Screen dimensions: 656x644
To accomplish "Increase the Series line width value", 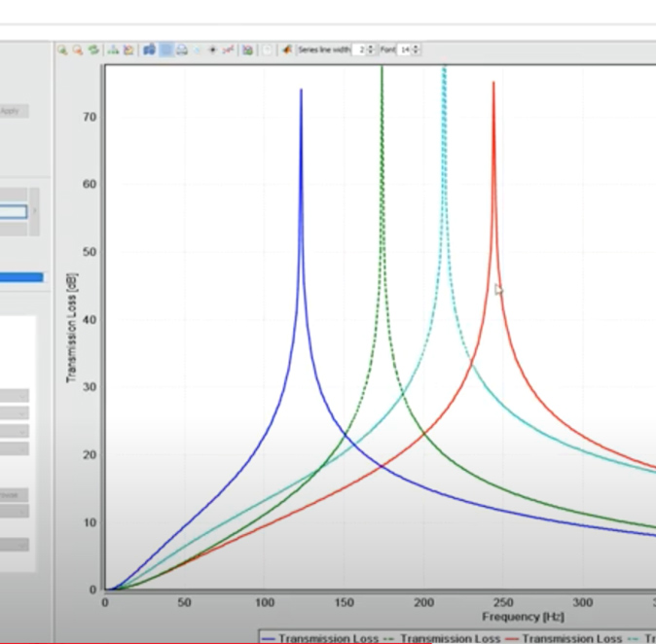I will pos(372,47).
